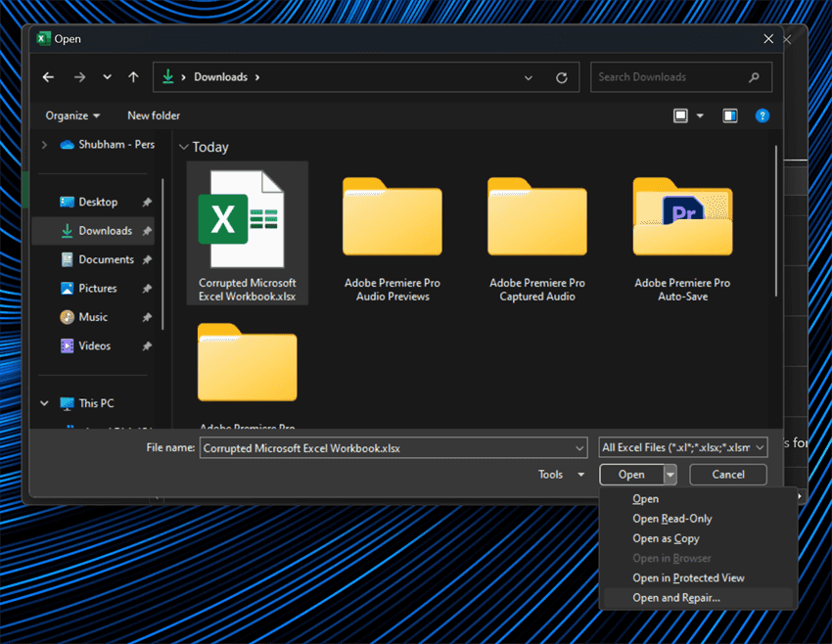
Task: Choose Open and Repair... option
Action: click(x=698, y=598)
